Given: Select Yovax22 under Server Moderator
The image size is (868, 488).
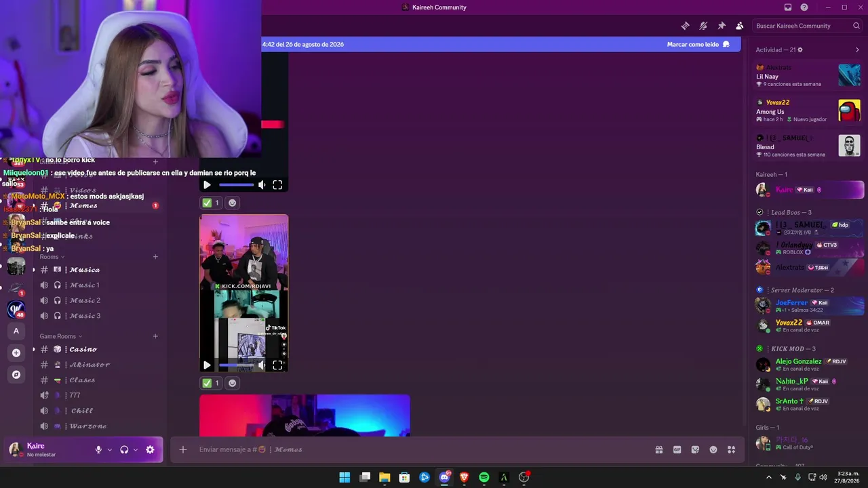Looking at the screenshot, I should pyautogui.click(x=810, y=326).
